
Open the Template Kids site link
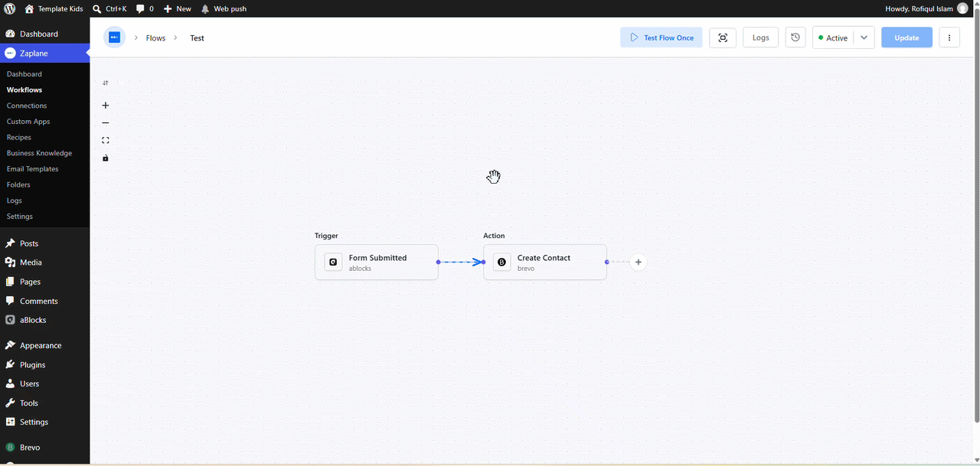[54, 8]
